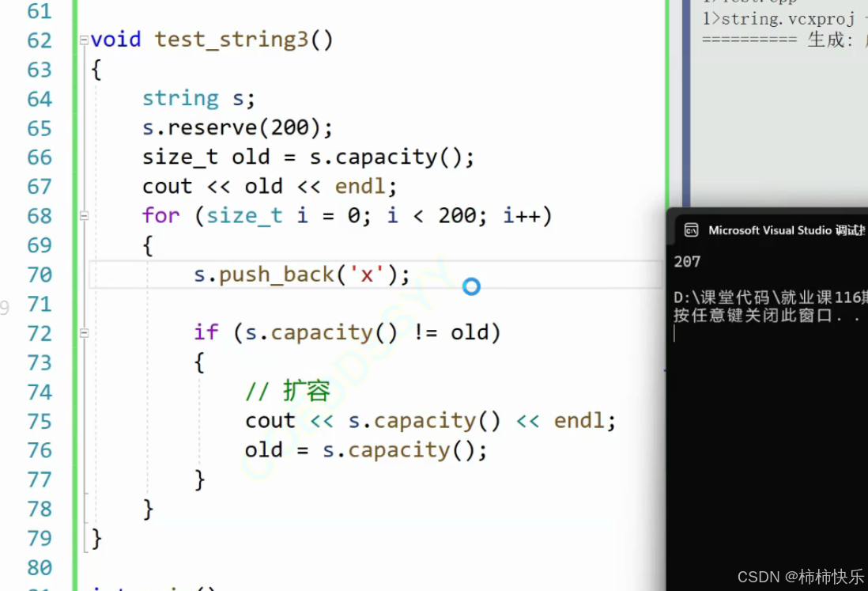Click line number 80 in the gutter
This screenshot has width=868, height=591.
click(40, 568)
